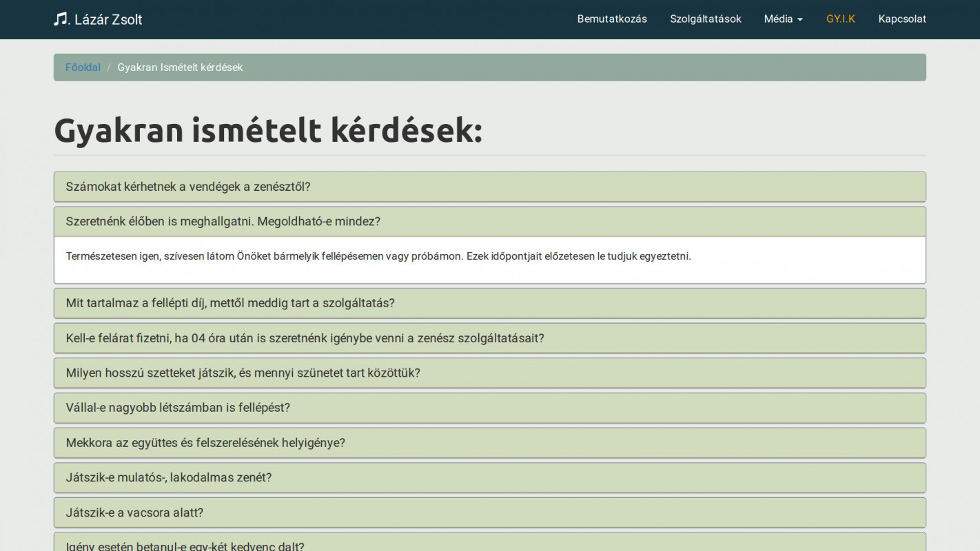Open 'Játszik-e mulatós-, lakodalmas zenét' question
This screenshot has height=551, width=980.
(x=169, y=478)
